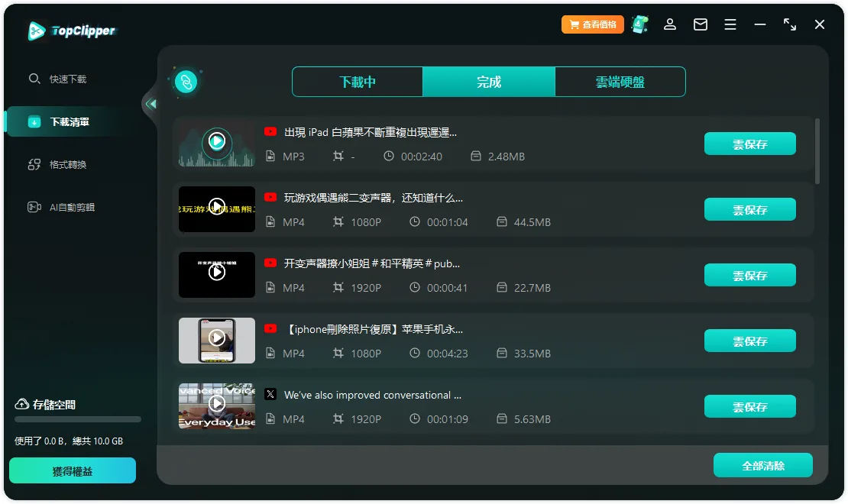848x504 pixels.
Task: Play the We've also improved conversational video
Action: [x=217, y=404]
